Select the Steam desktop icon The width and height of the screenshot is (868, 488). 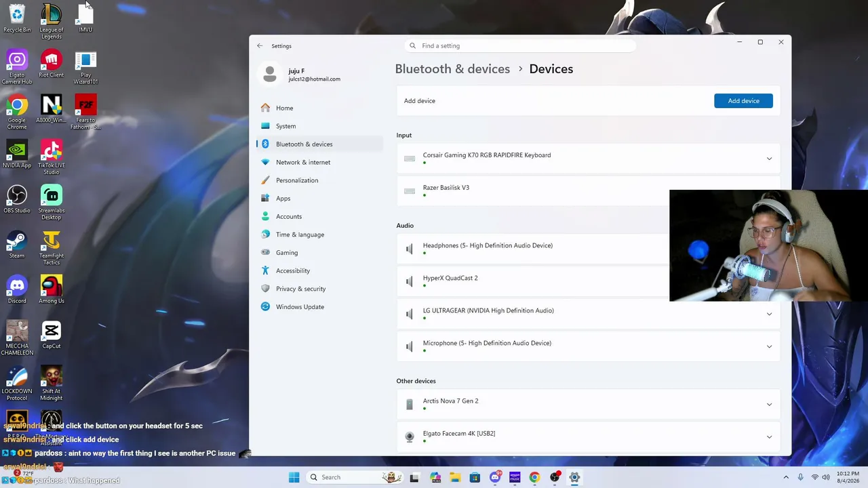point(17,245)
